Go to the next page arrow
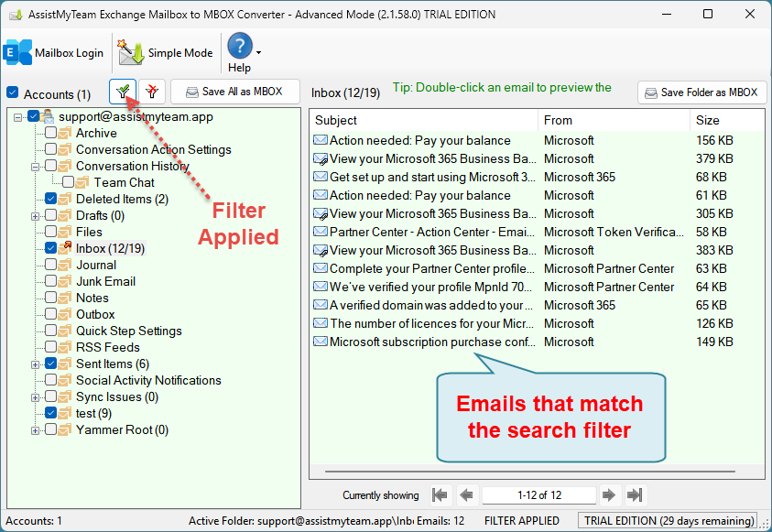The image size is (772, 532). point(608,495)
